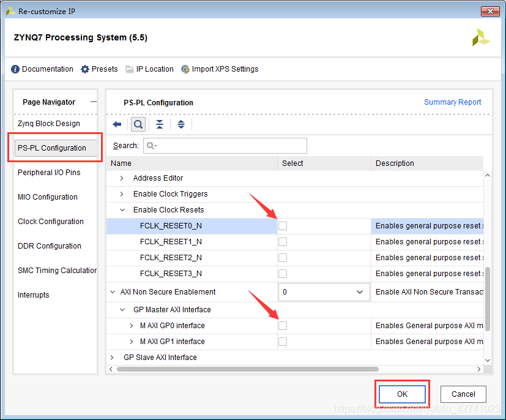The height and width of the screenshot is (420, 506).
Task: Expand the M AXI GP1 interface node
Action: pyautogui.click(x=132, y=342)
